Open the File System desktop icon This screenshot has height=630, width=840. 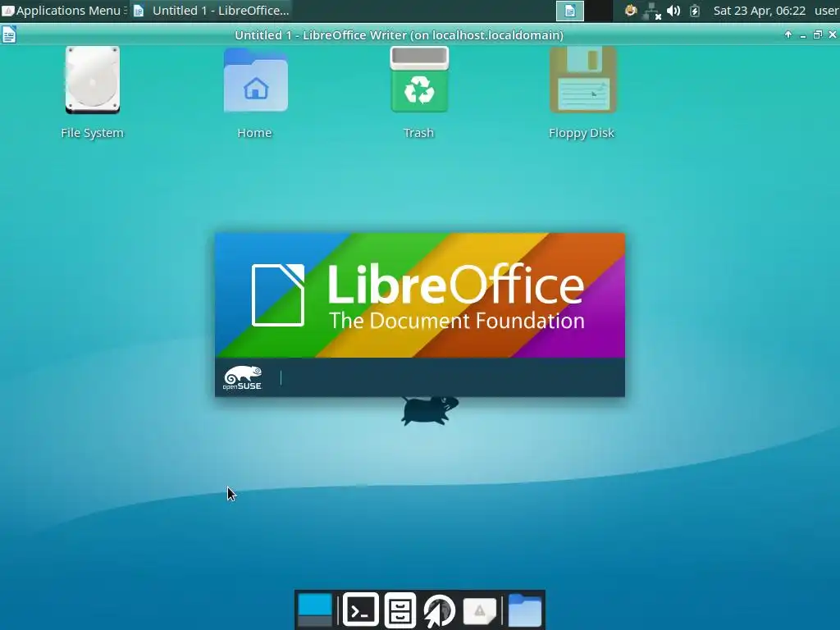point(92,80)
